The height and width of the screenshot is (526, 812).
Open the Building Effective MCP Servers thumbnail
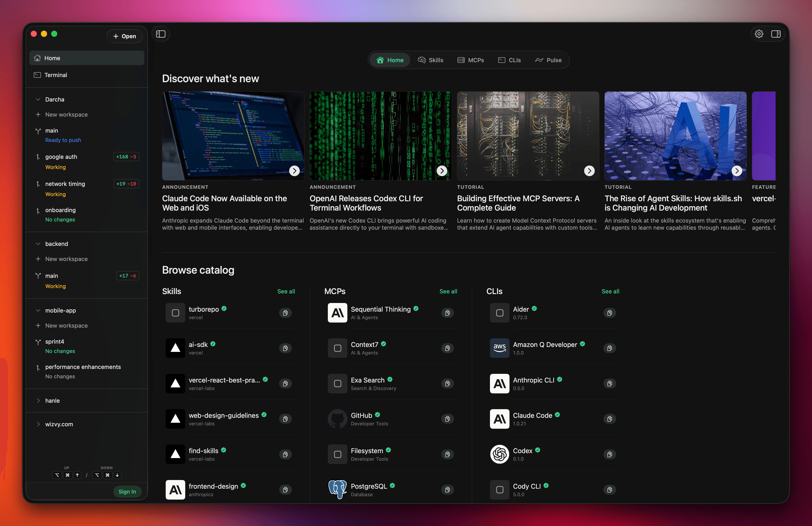(527, 136)
